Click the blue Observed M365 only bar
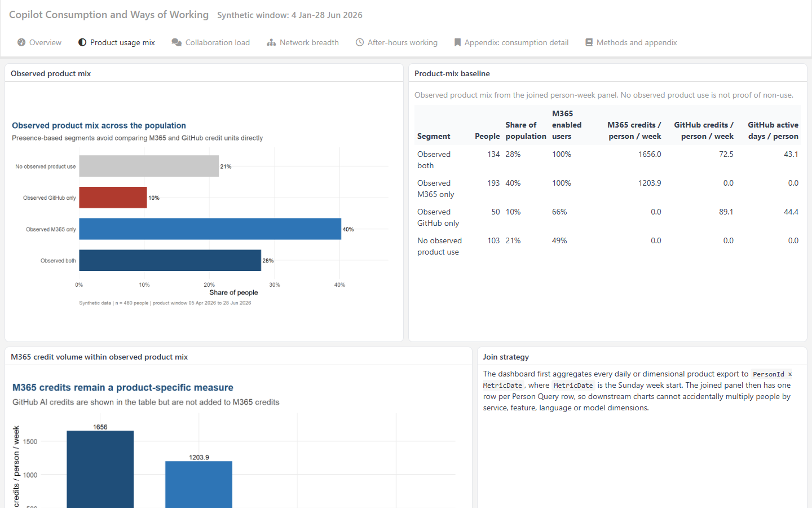The image size is (812, 508). (x=210, y=229)
